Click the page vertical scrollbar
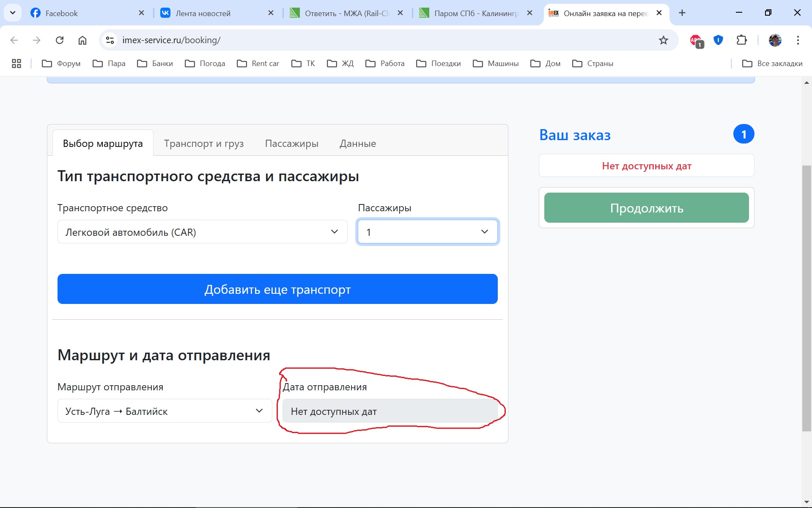 807,296
